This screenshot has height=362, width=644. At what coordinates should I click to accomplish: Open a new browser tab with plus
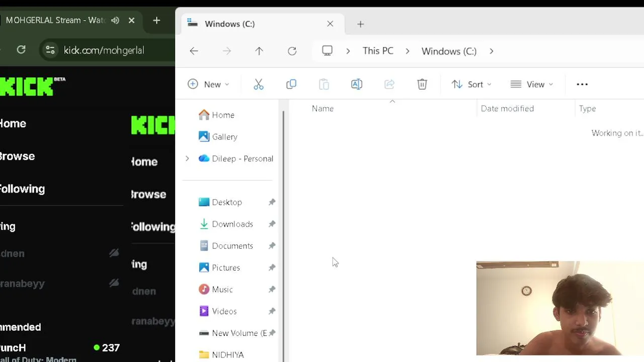(156, 20)
